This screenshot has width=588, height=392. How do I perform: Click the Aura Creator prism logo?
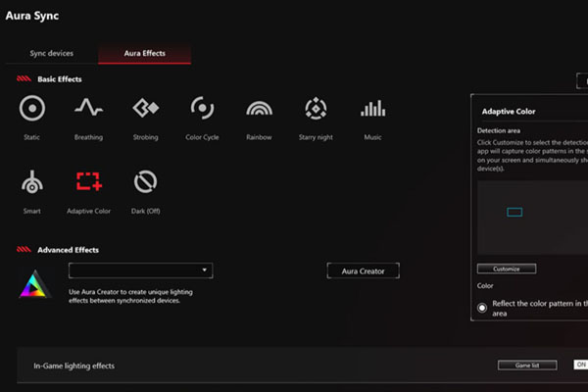(35, 283)
